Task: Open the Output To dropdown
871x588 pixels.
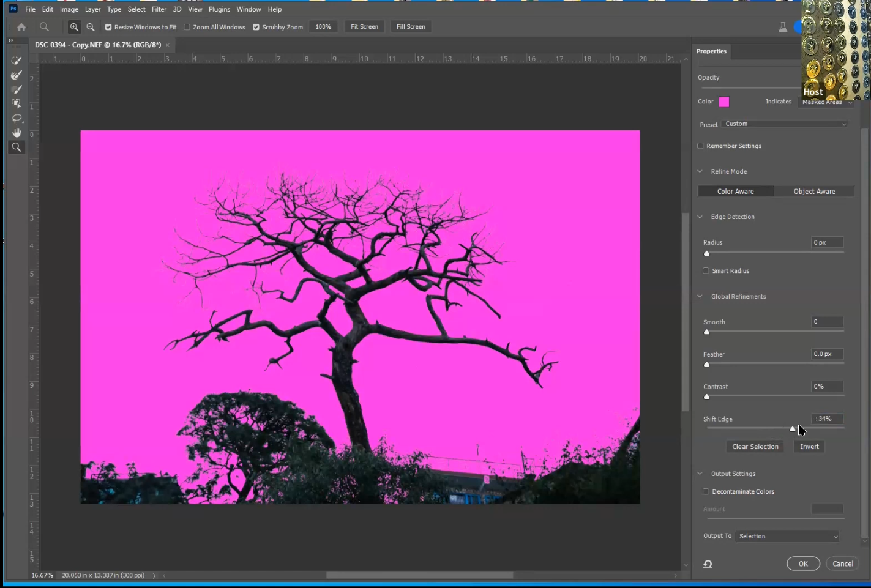Action: tap(788, 537)
